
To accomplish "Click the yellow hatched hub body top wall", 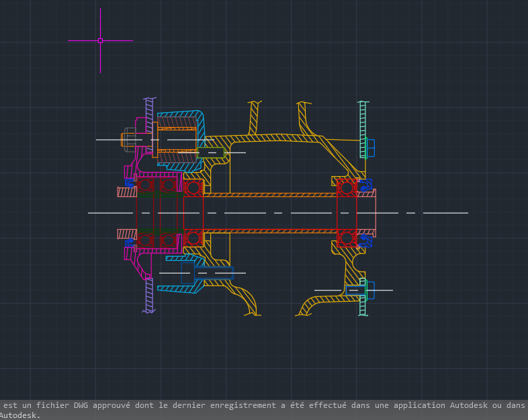I will tap(275, 137).
